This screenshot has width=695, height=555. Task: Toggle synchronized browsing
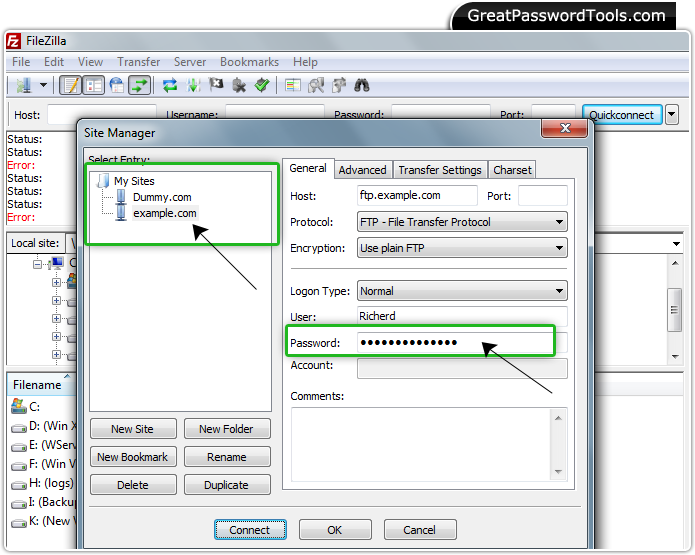coord(339,85)
